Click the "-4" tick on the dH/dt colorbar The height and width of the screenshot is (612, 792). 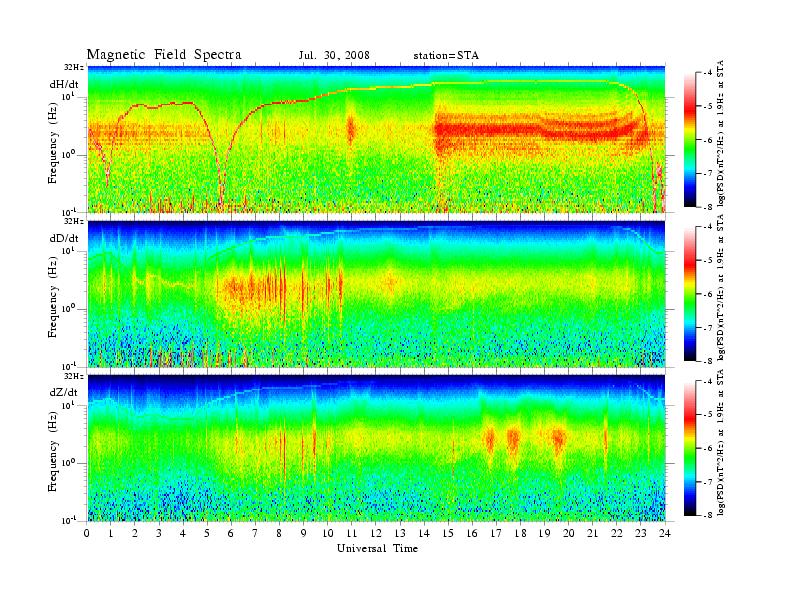click(707, 73)
